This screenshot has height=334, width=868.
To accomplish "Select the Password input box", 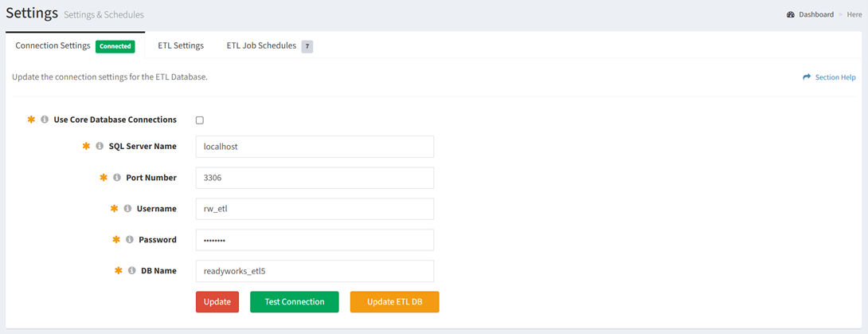I will click(315, 240).
